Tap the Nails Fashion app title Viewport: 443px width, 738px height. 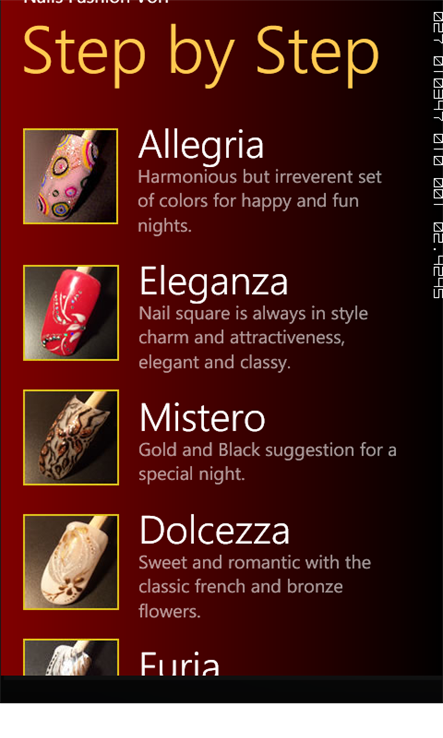click(96, 2)
